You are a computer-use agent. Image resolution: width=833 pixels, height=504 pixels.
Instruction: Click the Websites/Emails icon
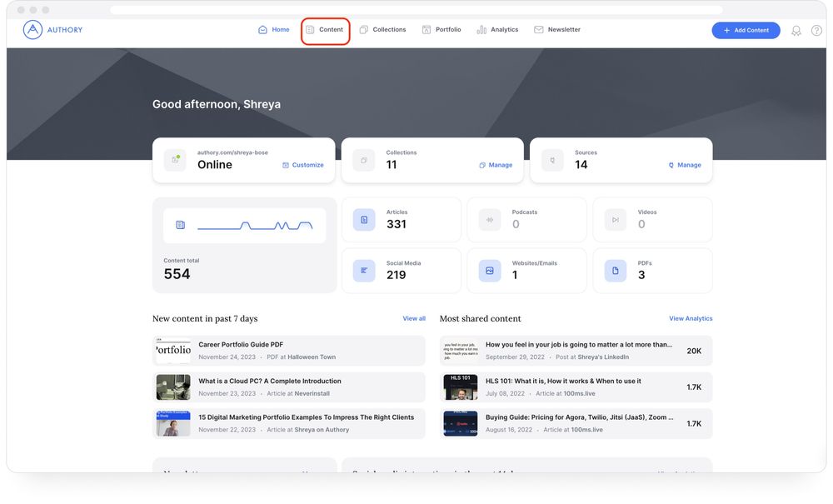pos(490,271)
